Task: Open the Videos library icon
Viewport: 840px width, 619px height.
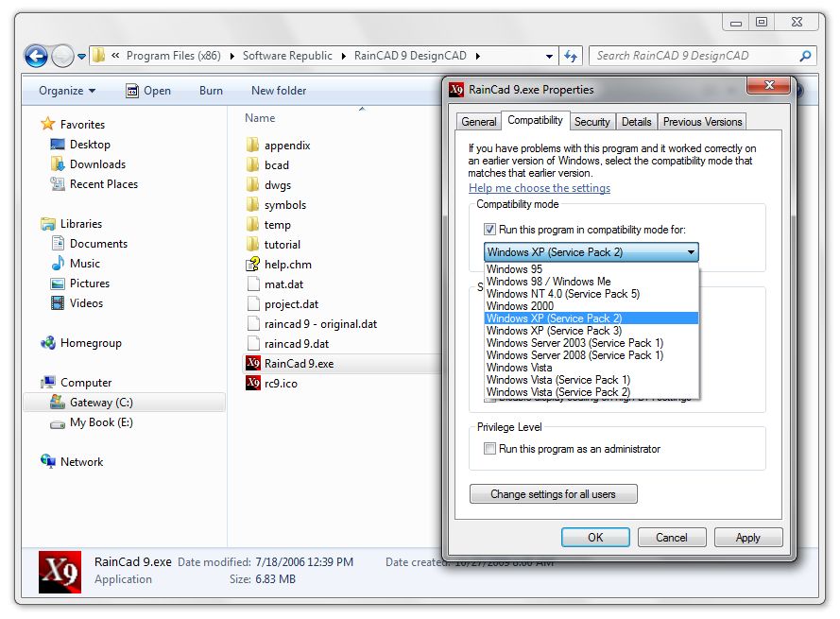Action: point(58,302)
